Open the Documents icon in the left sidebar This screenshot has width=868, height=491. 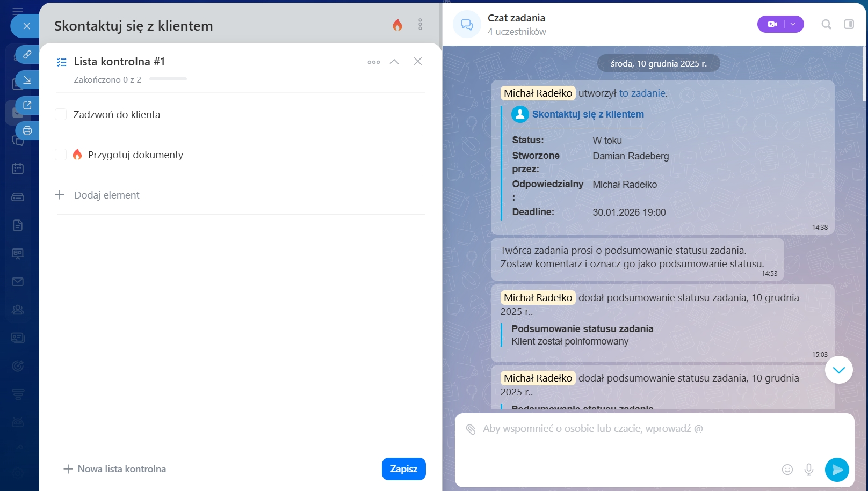(x=18, y=225)
